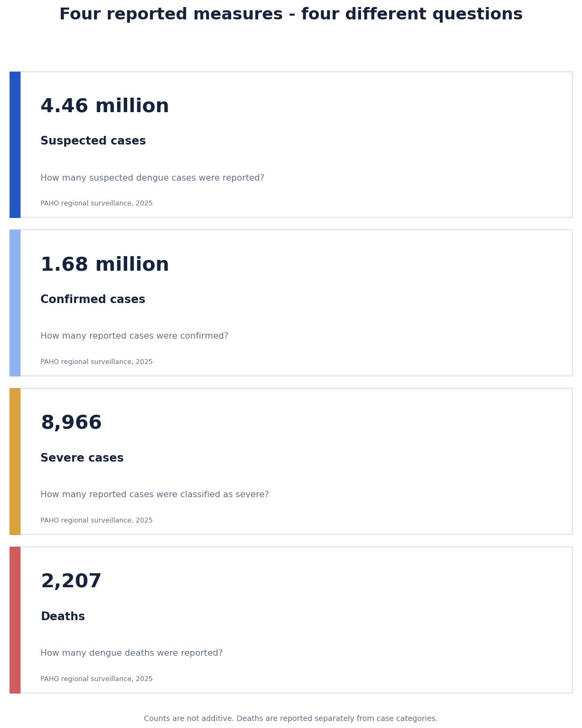Click the Deaths heading

point(63,617)
